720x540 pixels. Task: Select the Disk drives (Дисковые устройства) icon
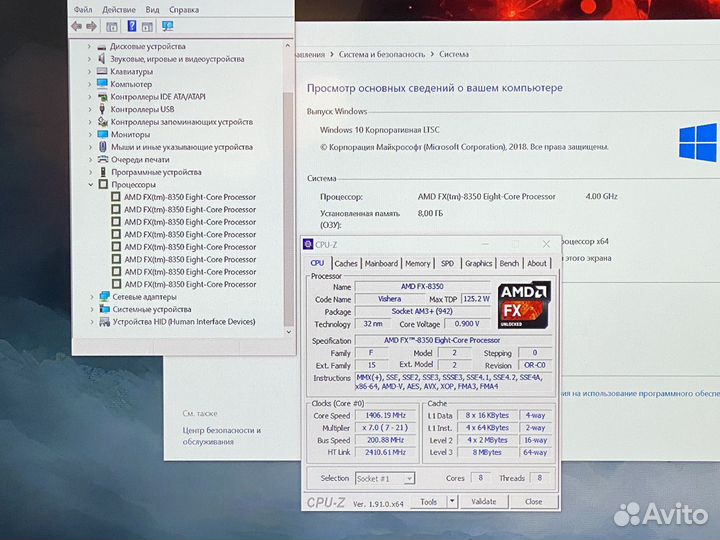(102, 46)
